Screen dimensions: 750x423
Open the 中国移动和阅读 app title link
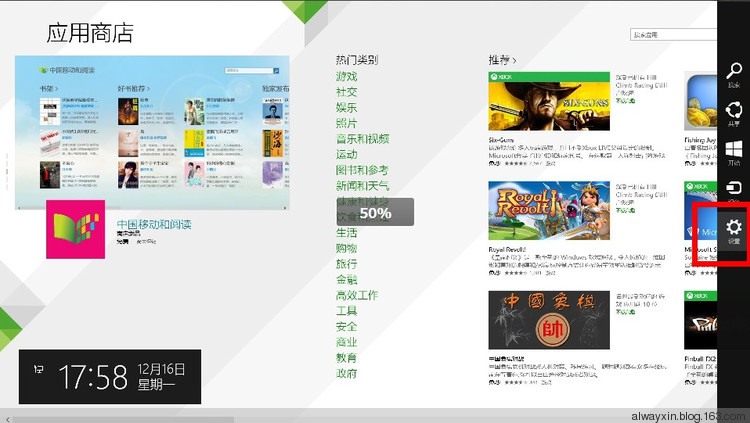pyautogui.click(x=154, y=224)
